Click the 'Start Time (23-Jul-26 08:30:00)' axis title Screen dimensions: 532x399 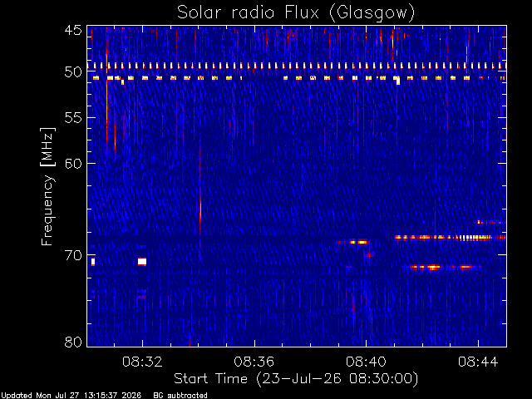click(296, 379)
